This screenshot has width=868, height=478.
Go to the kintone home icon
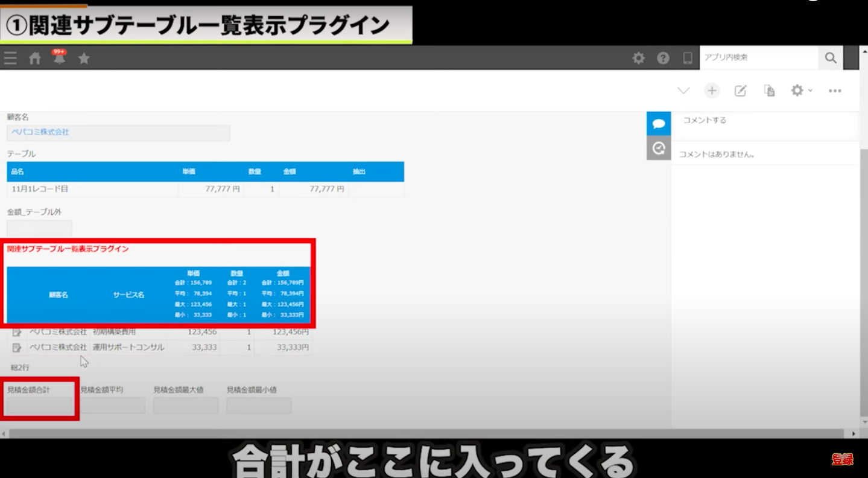coord(35,58)
